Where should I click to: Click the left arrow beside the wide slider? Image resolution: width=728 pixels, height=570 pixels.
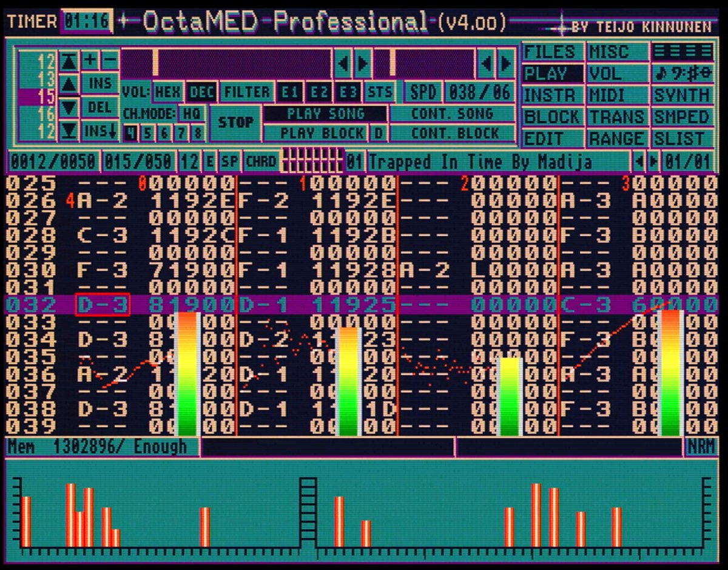(x=343, y=63)
